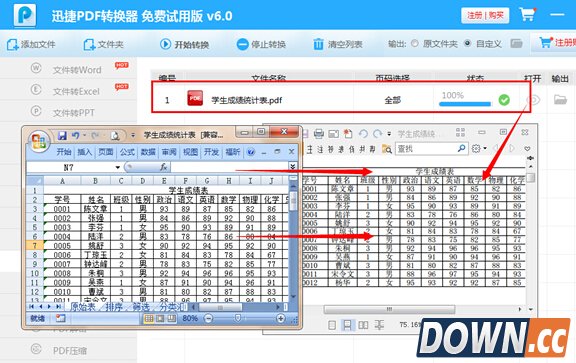Click 全部 page selection for the file
Viewport: 576px width, 363px height.
pyautogui.click(x=392, y=100)
